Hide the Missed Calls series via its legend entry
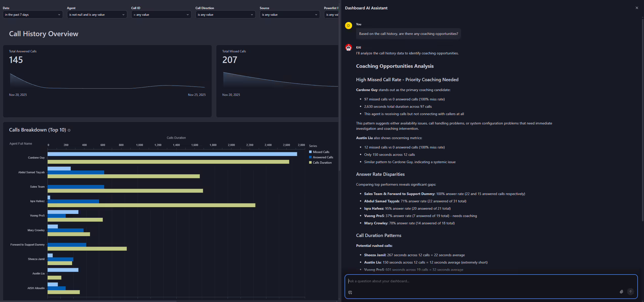The height and width of the screenshot is (302, 644). [x=319, y=152]
